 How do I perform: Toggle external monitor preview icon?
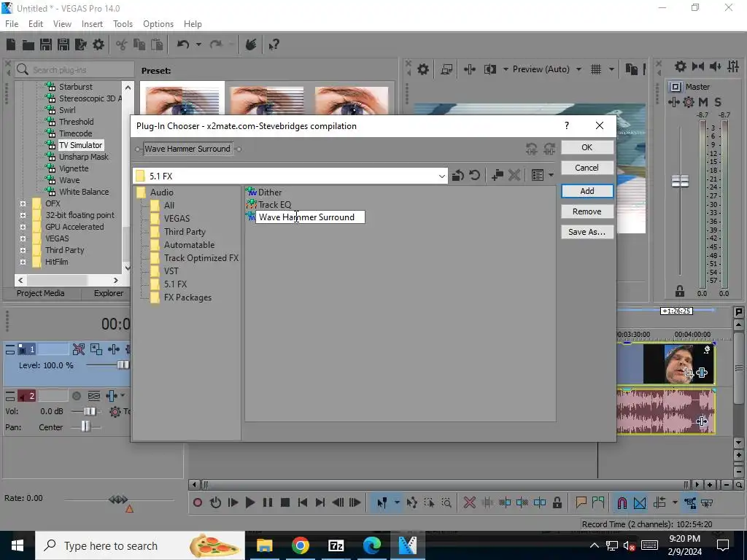tap(447, 69)
